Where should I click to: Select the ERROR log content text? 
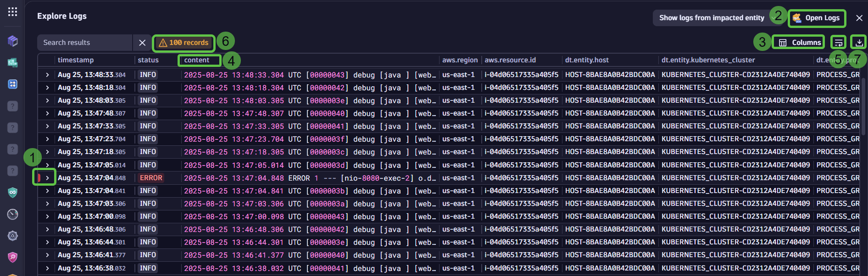pyautogui.click(x=310, y=178)
